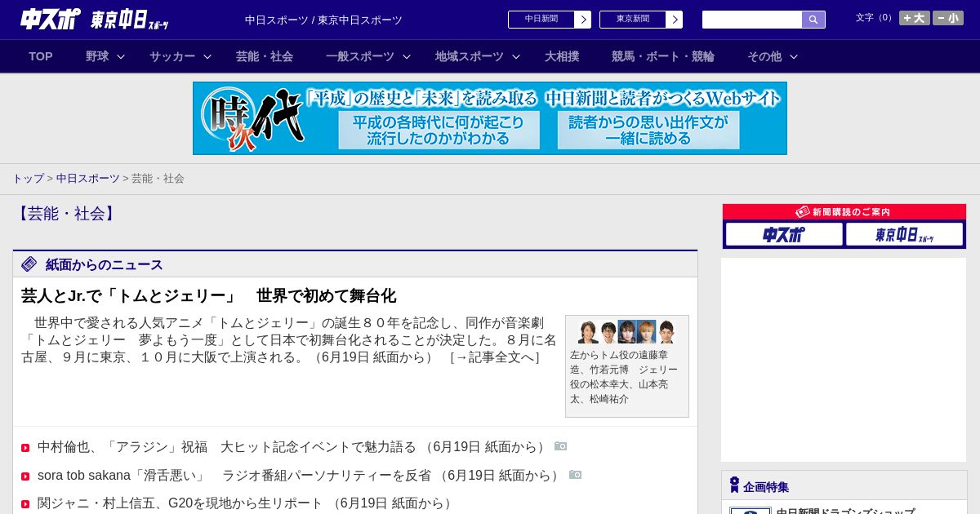Screen dimensions: 980x514
Task: Select 芸能・社会 in navigation bar
Action: coord(265,56)
